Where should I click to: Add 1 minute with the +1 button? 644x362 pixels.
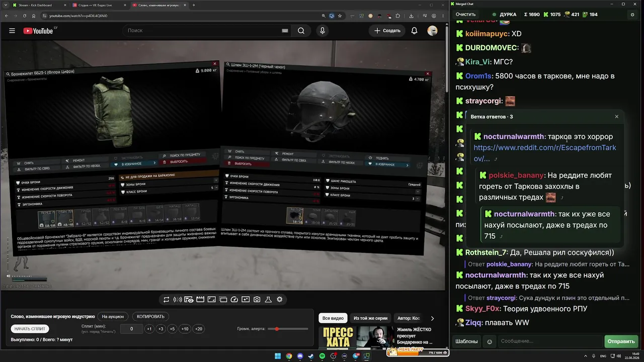[149, 329]
